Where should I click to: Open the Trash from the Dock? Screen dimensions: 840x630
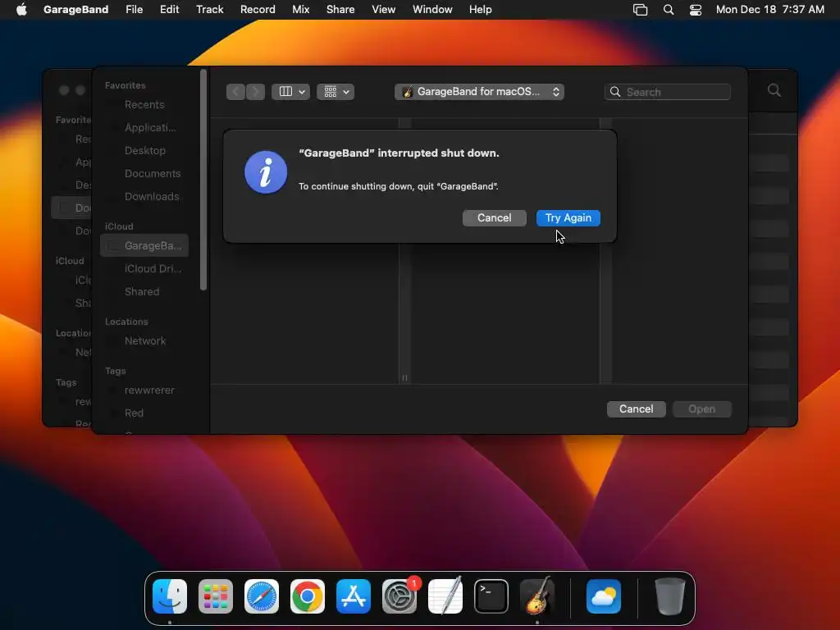pos(669,596)
